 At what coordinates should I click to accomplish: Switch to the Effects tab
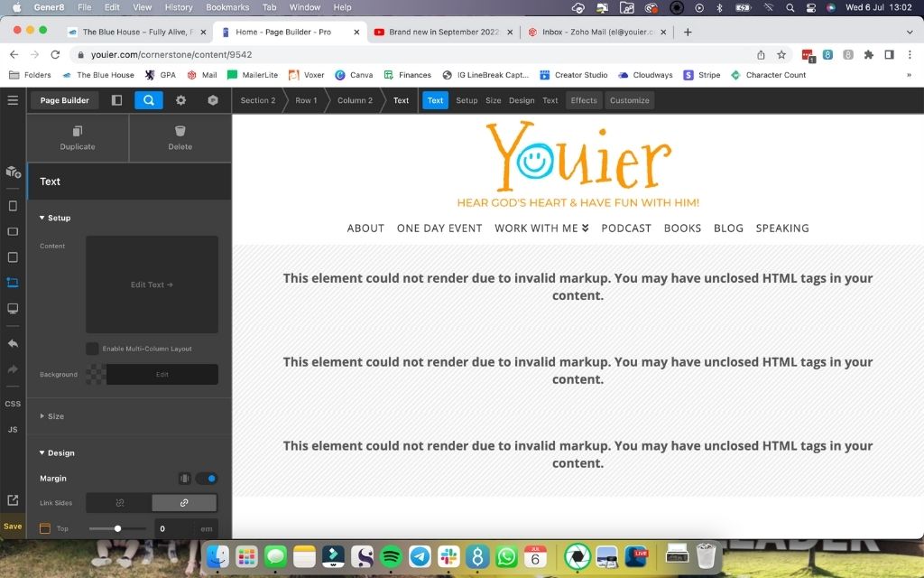584,100
